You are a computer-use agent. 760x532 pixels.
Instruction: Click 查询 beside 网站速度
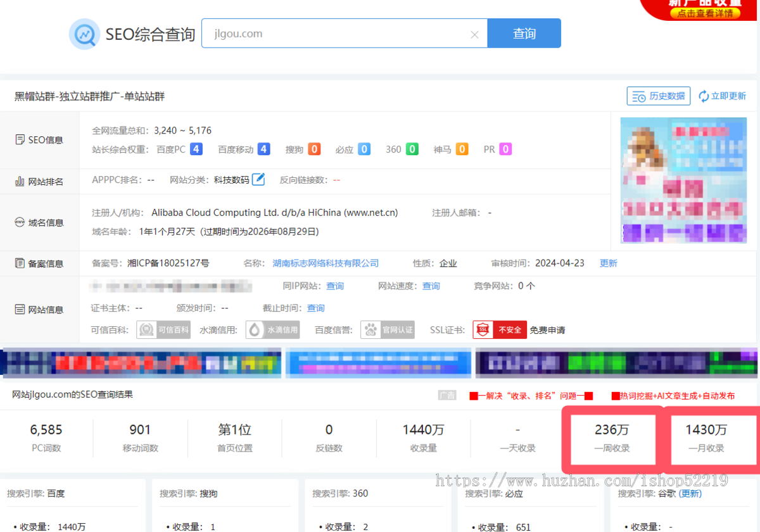tap(431, 286)
